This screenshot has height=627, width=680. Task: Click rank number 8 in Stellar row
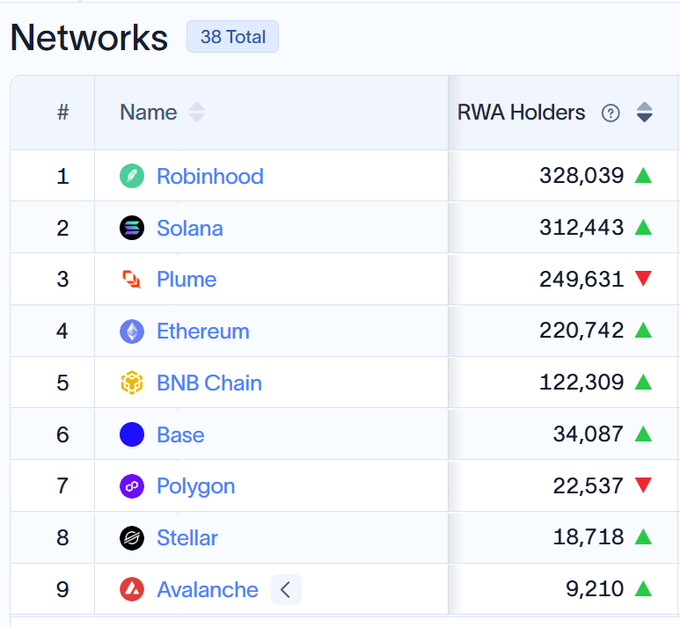point(63,538)
